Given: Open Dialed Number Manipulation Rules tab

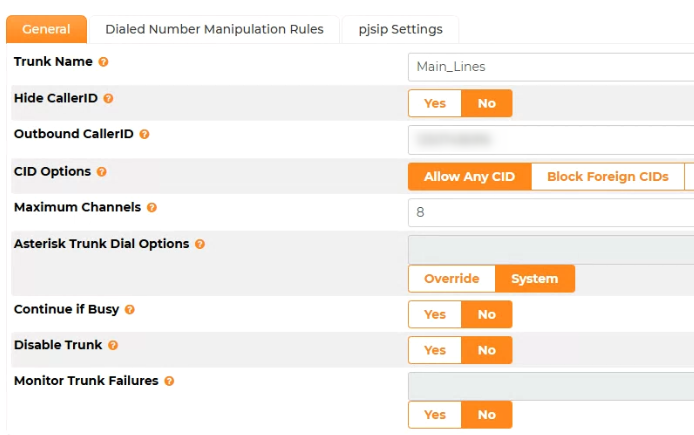Looking at the screenshot, I should [214, 29].
